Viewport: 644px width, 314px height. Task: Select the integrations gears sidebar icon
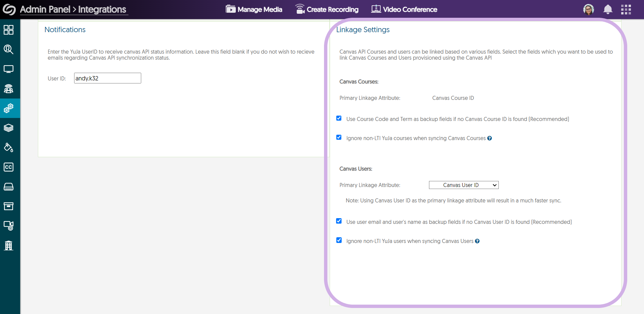8,108
